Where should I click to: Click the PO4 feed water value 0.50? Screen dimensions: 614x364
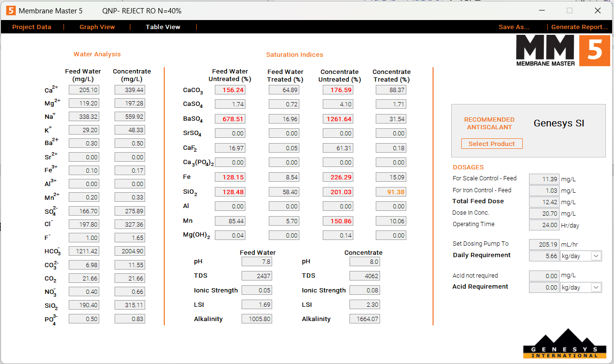84,319
